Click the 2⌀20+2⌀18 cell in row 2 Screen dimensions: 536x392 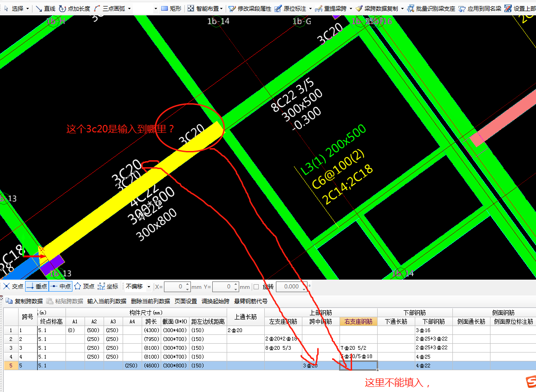click(283, 339)
